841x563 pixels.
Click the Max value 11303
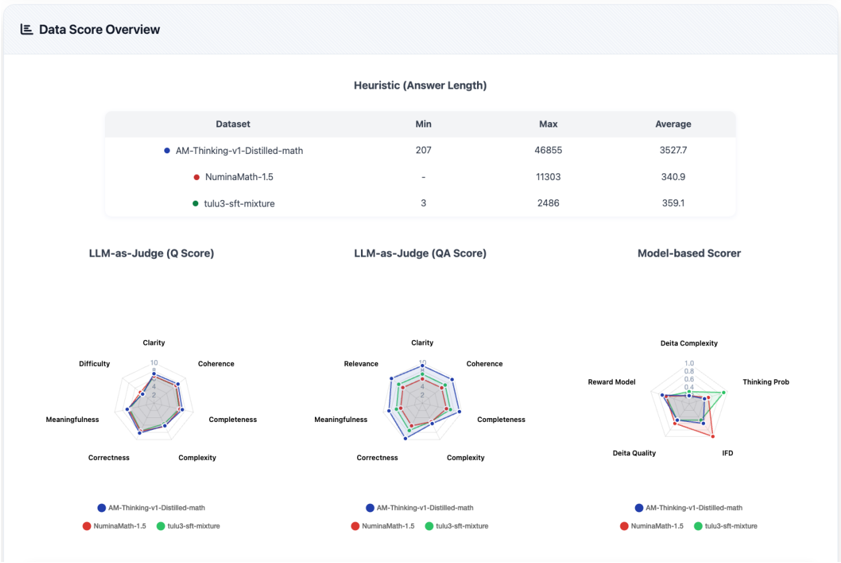pos(548,176)
